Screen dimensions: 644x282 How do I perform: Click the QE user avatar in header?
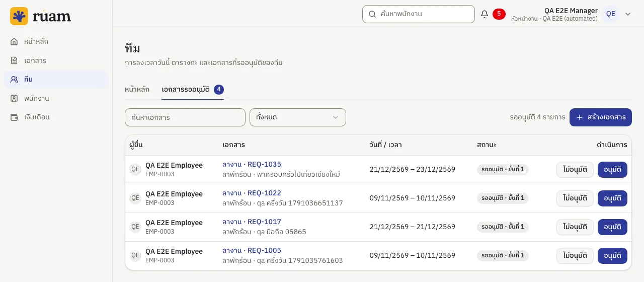click(x=611, y=14)
